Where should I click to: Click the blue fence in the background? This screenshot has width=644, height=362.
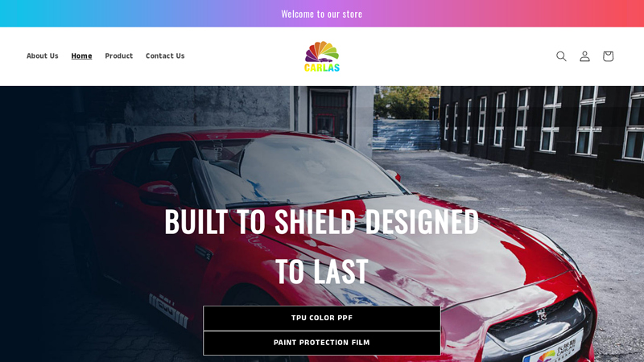(x=406, y=134)
